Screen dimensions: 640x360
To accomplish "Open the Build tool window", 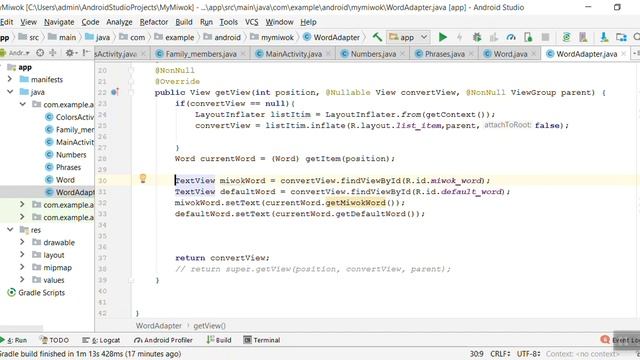I will coord(219,340).
